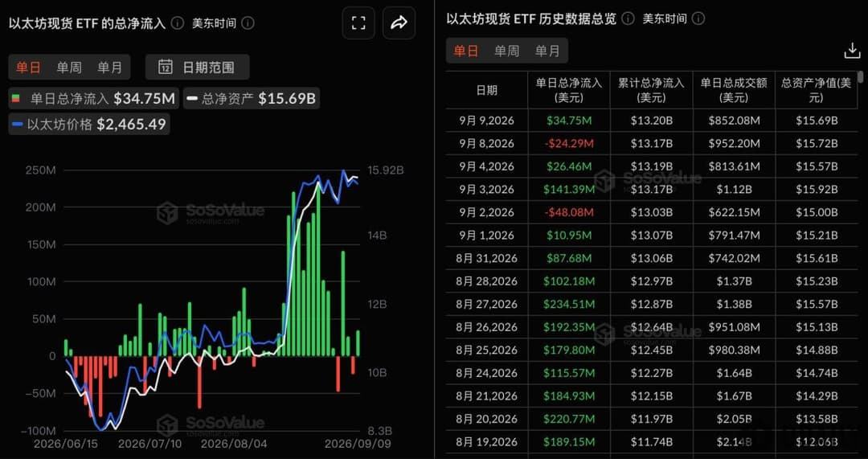Click 总资产净值 column header
Image resolution: width=868 pixels, height=459 pixels.
tap(817, 90)
